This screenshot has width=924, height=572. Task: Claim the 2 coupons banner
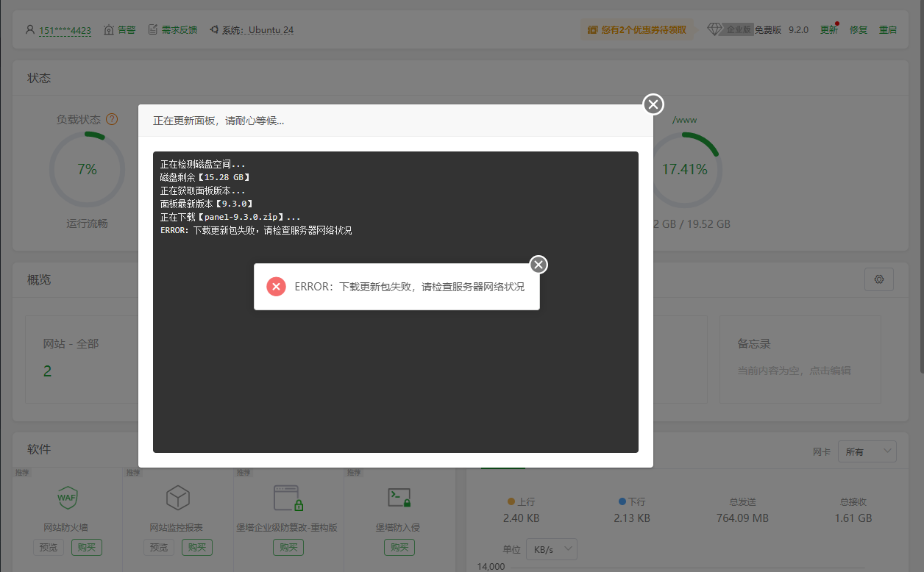point(637,30)
